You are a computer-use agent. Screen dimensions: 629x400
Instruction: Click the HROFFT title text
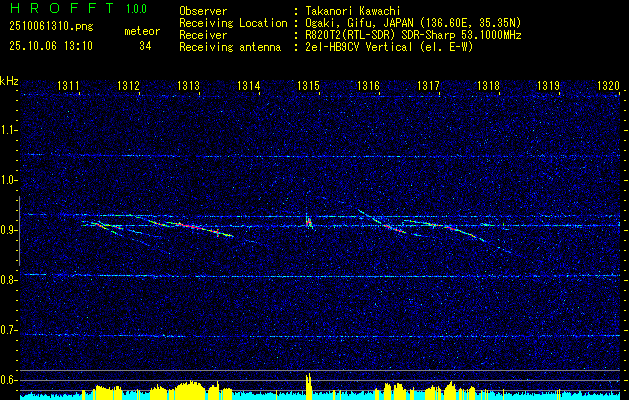62,8
